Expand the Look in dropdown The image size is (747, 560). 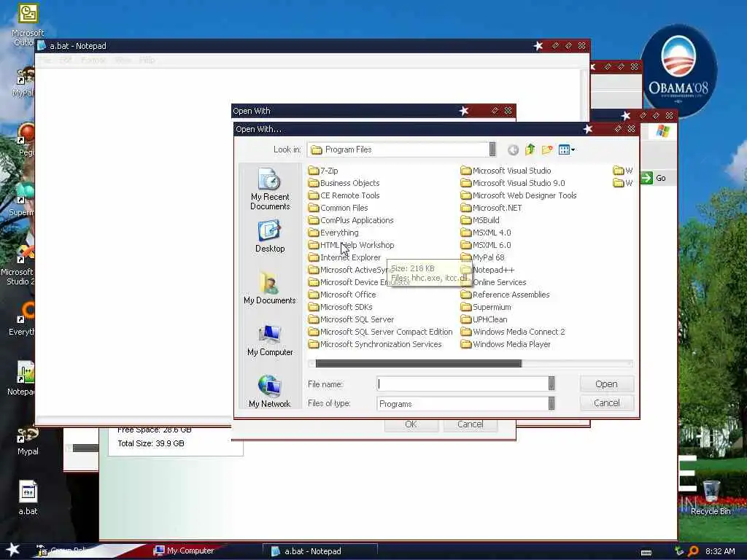pos(492,149)
